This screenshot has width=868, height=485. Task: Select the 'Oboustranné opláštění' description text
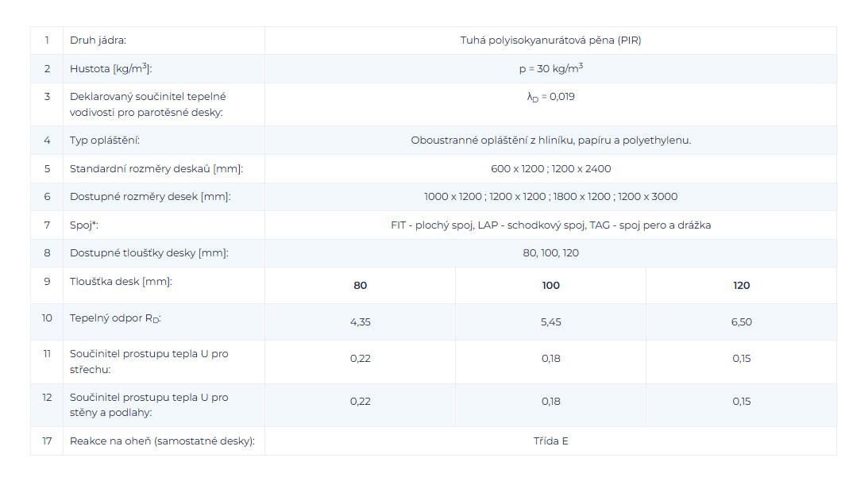point(550,140)
